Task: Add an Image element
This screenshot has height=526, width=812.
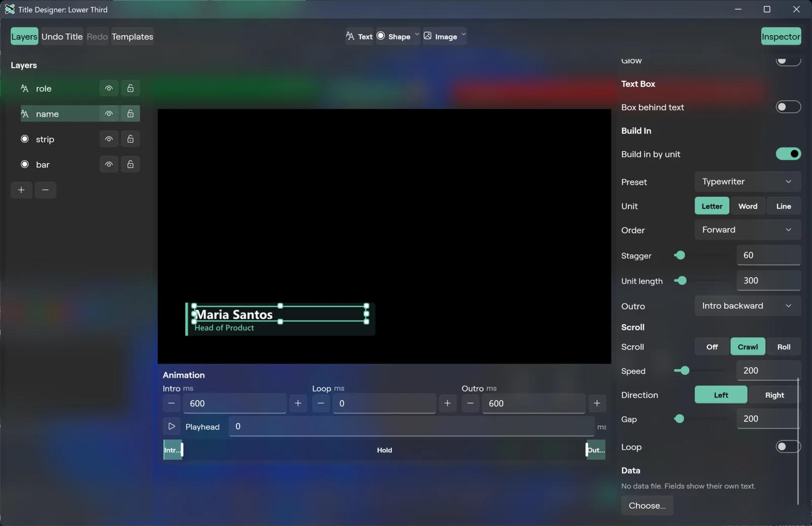Action: pos(441,37)
